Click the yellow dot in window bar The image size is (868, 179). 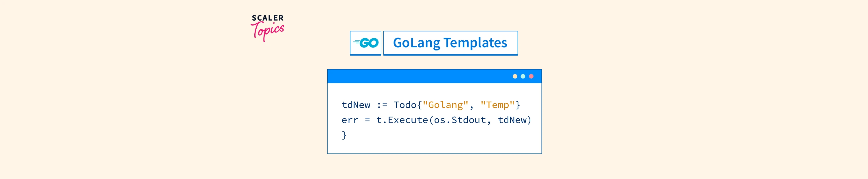pos(514,76)
